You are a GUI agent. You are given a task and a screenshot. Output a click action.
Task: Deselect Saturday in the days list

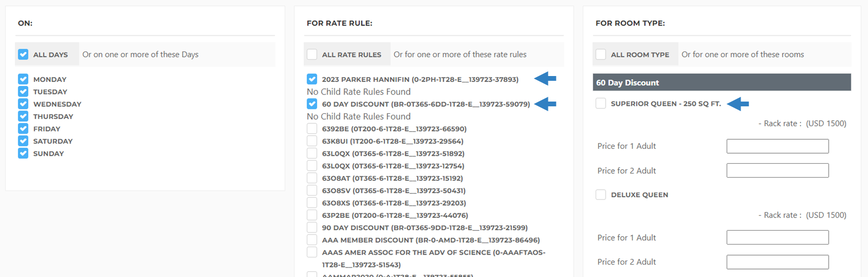[23, 141]
